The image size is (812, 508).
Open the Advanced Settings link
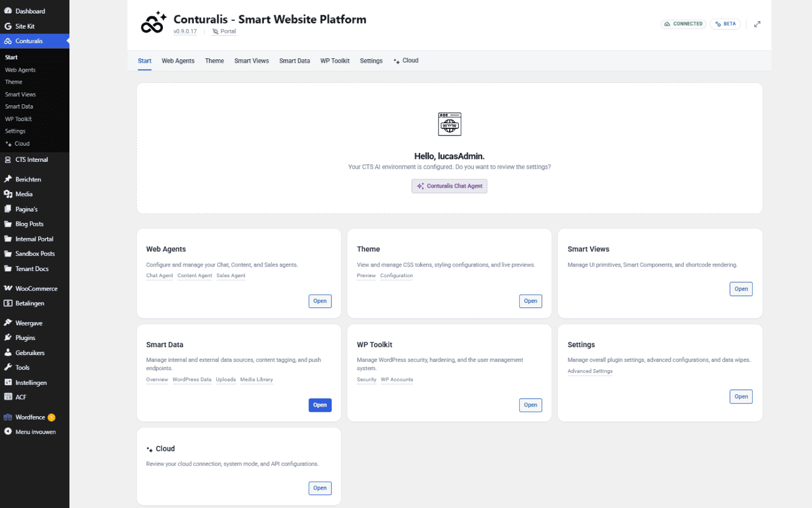tap(590, 371)
